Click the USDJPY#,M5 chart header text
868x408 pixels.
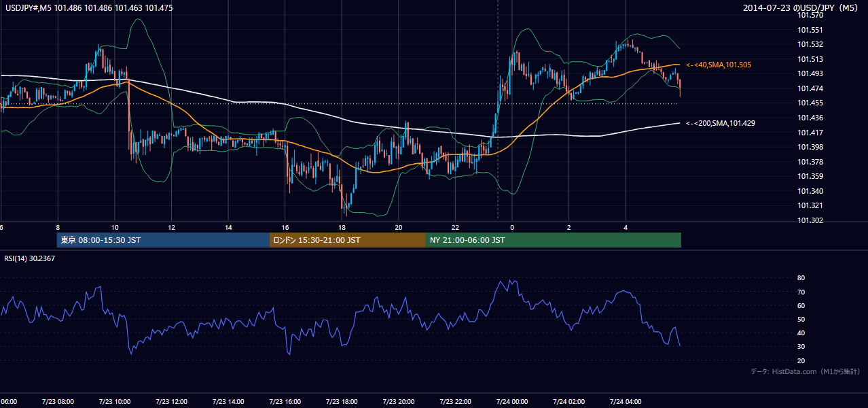[x=88, y=7]
